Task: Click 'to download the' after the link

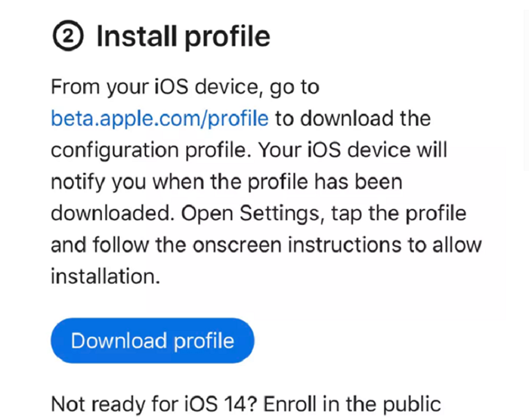Action: pos(353,119)
